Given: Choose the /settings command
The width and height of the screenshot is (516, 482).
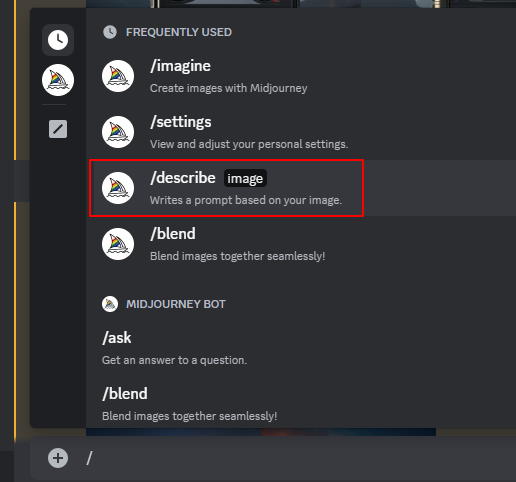Looking at the screenshot, I should [301, 132].
